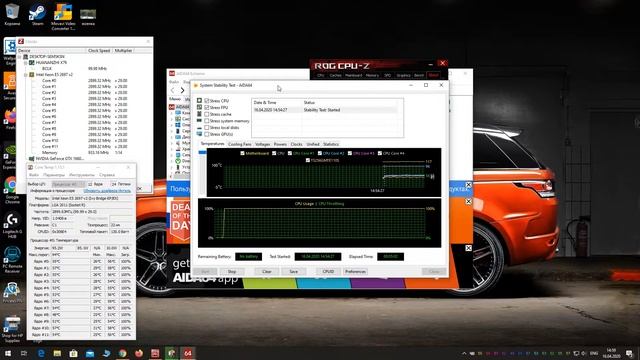The height and width of the screenshot is (360, 640).
Task: Click the ENG language indicator in tray
Action: 594,353
